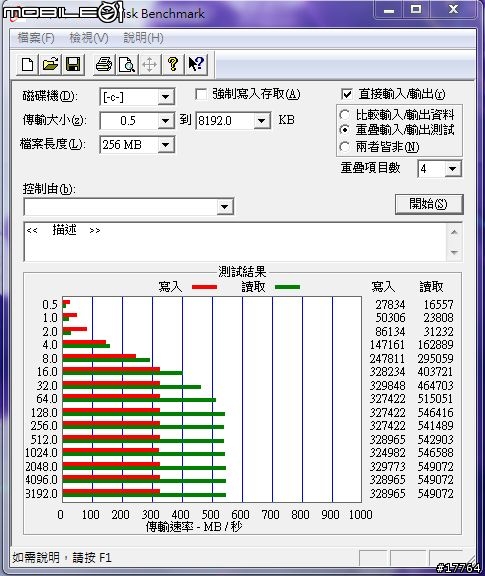Expand the 8192.0 transfer size end dropdown
This screenshot has width=485, height=576.
coord(262,121)
